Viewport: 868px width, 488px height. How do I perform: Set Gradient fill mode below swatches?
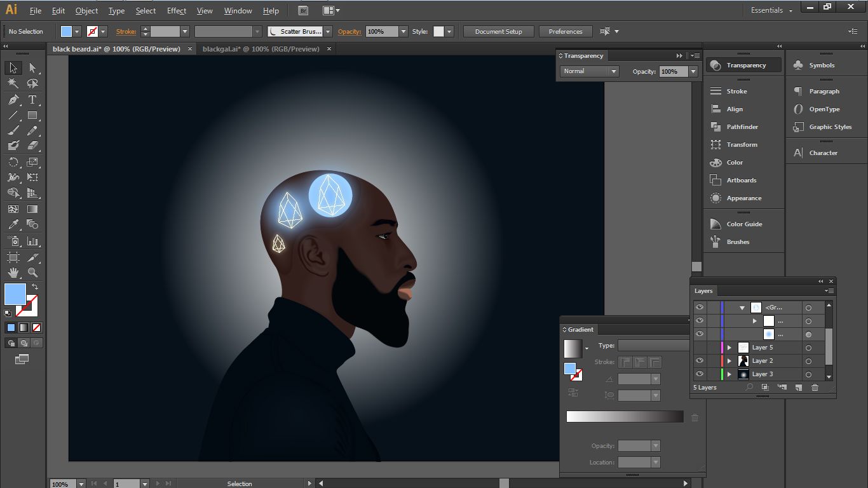point(24,328)
